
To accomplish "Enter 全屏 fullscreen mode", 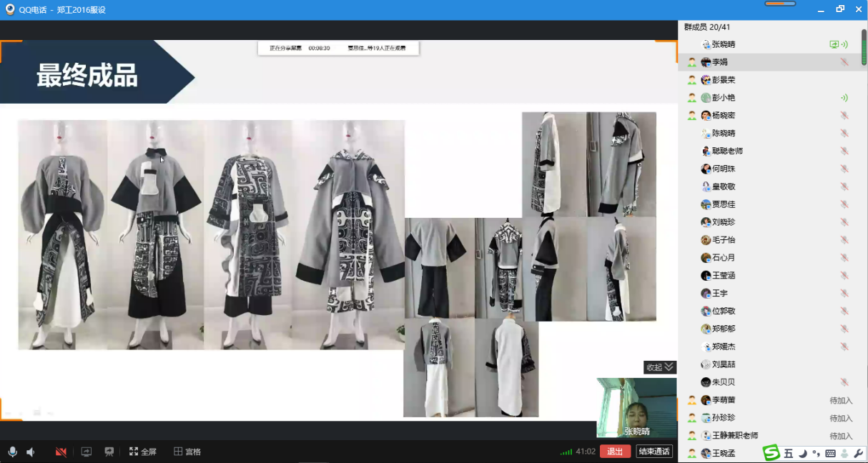I will [142, 452].
